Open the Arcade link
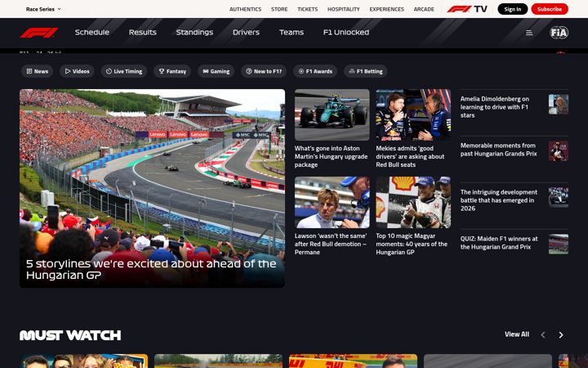The height and width of the screenshot is (368, 588). click(x=424, y=9)
